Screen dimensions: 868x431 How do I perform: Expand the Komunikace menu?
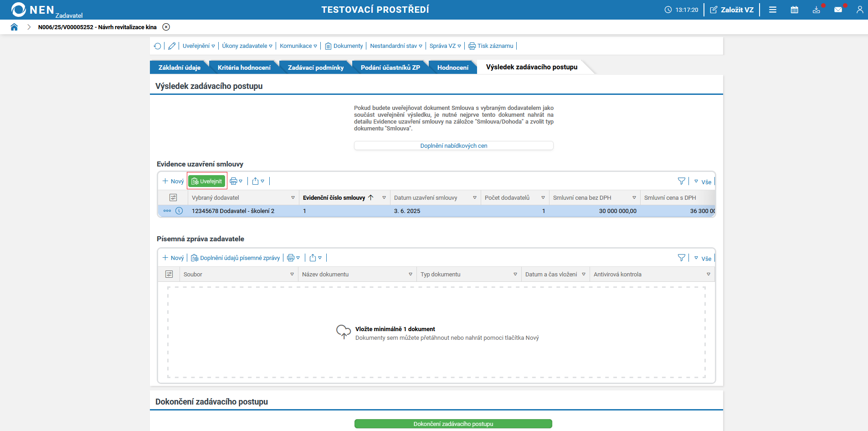298,46
